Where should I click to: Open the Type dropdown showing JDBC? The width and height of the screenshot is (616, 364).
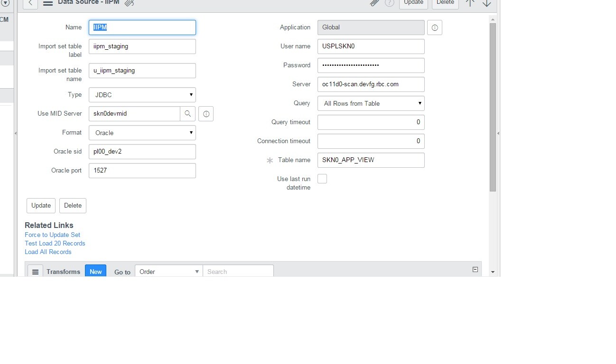pos(142,95)
